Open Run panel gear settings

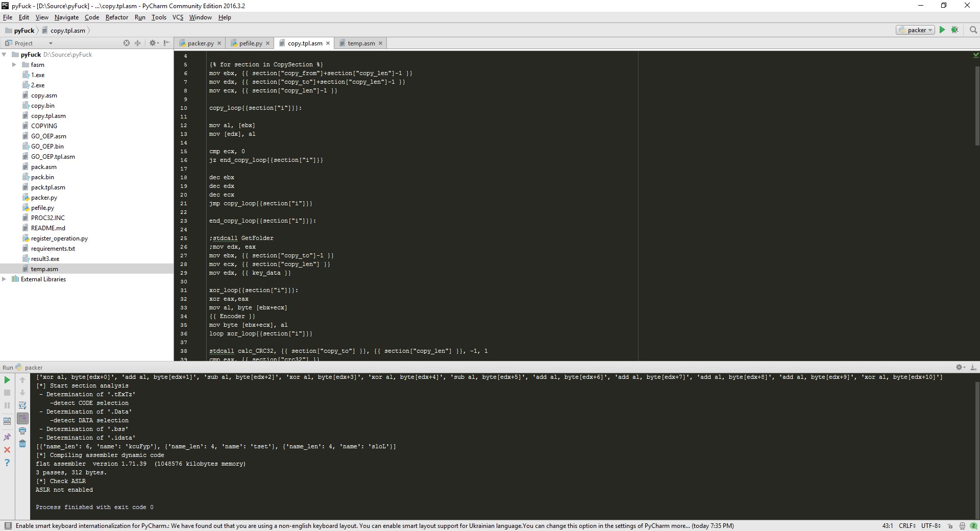tap(960, 367)
